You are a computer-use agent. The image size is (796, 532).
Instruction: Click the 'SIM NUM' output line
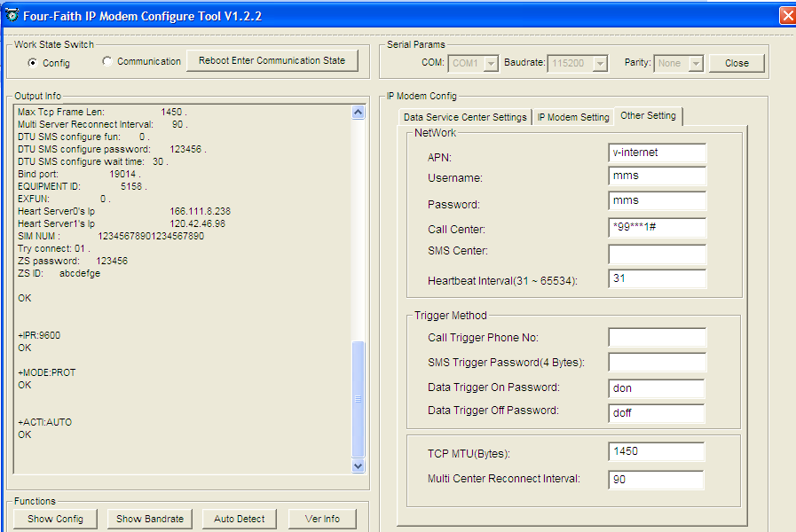pos(111,237)
